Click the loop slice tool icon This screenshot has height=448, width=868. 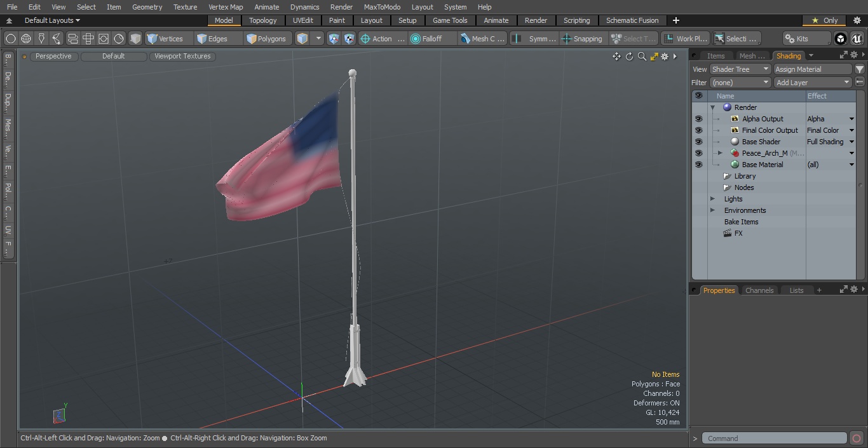coord(72,39)
